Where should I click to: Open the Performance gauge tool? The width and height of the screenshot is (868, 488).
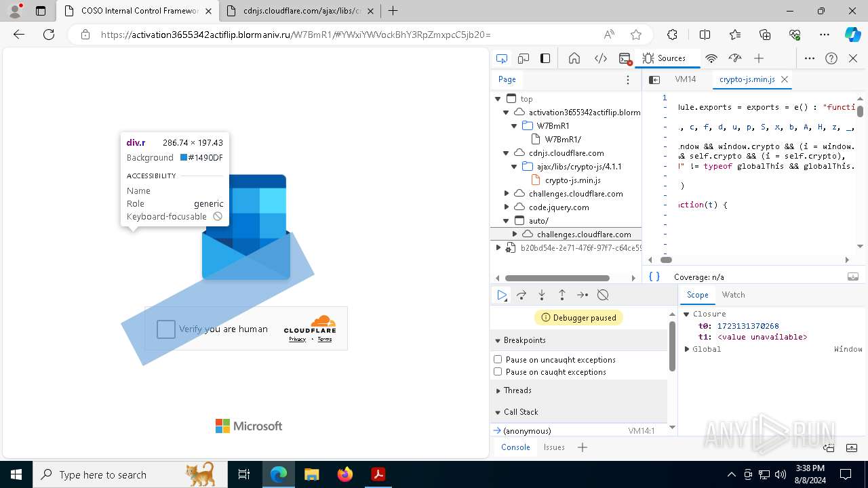(x=734, y=58)
